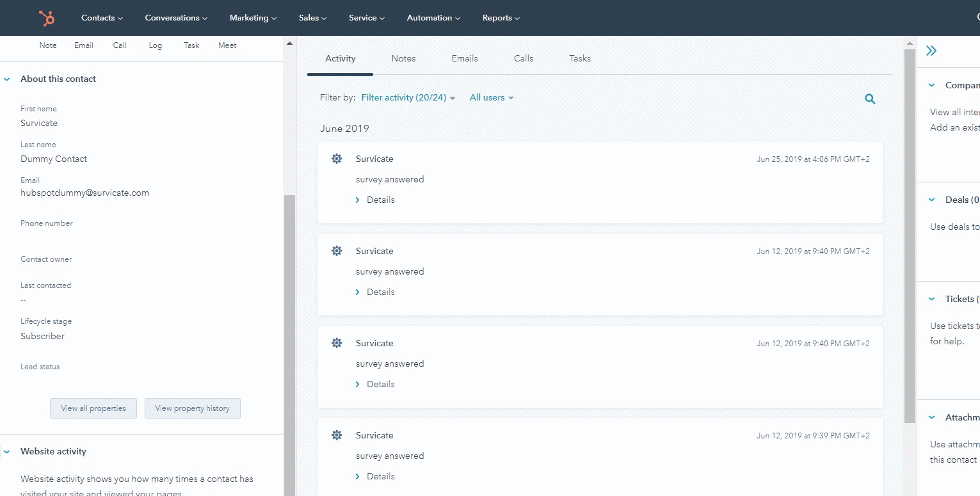Screen dimensions: 980x496
Task: Click the June 2019 month heading
Action: pyautogui.click(x=344, y=129)
